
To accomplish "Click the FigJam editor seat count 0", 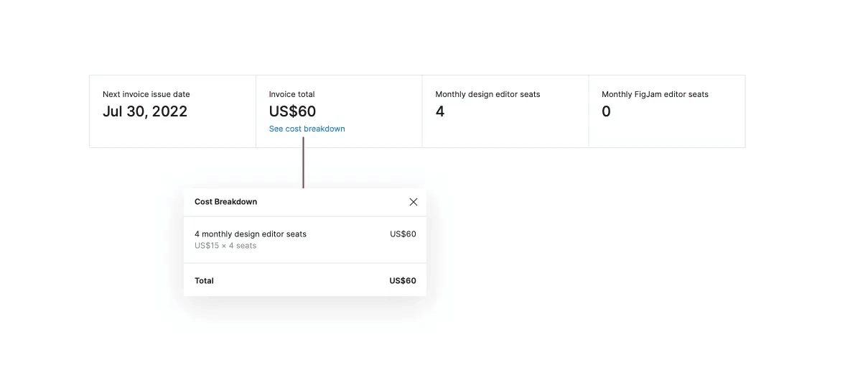I will coord(606,111).
